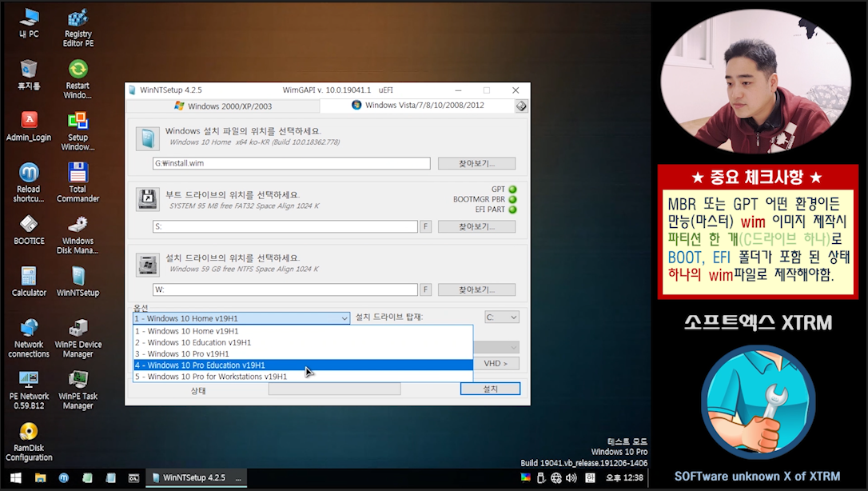Viewport: 868px width, 491px height.
Task: Open WinPE Task Manager desktop icon
Action: [78, 389]
